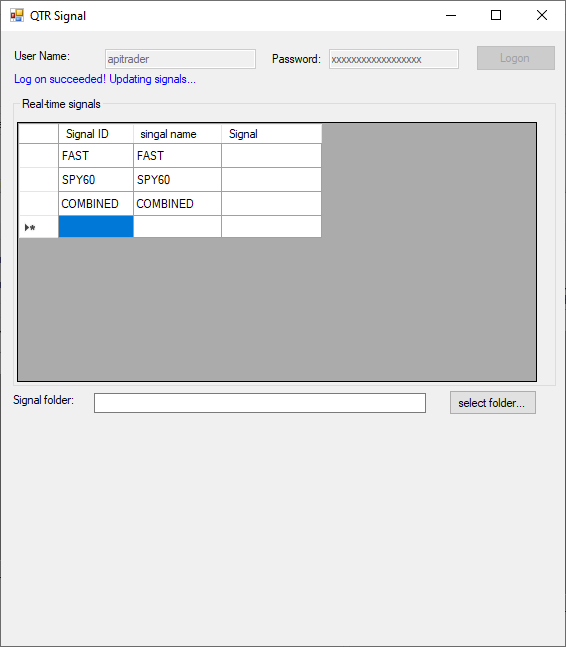
Task: Select the COMBINED cell in Signal ID column
Action: [96, 203]
